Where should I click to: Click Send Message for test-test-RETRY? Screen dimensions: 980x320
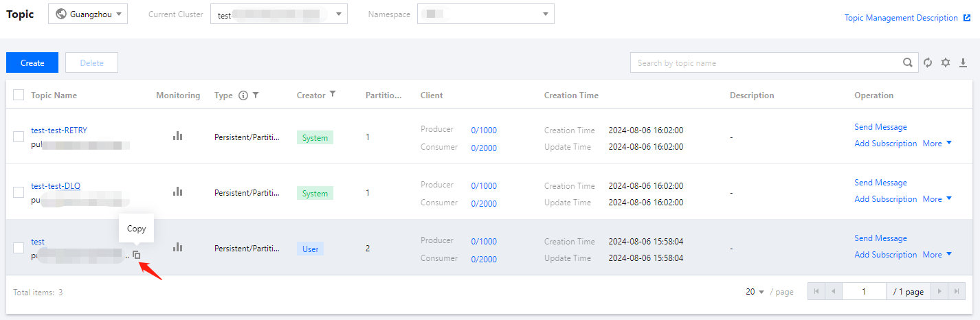click(x=880, y=127)
